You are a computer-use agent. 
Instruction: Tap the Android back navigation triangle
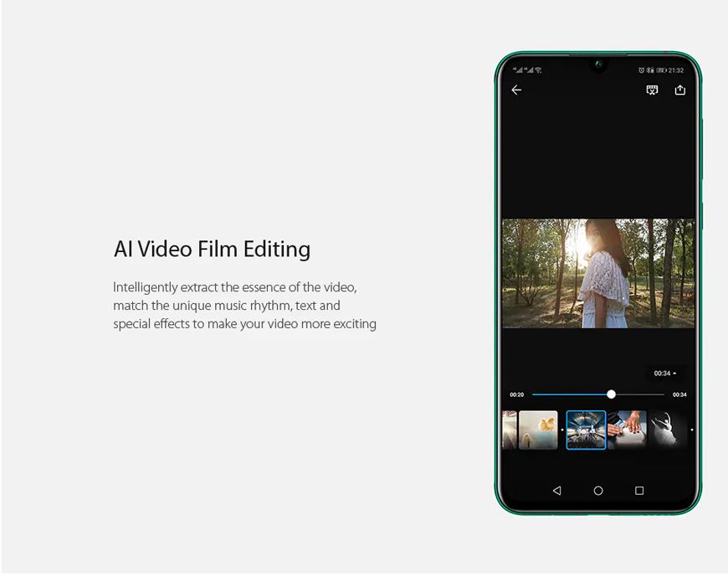click(557, 491)
